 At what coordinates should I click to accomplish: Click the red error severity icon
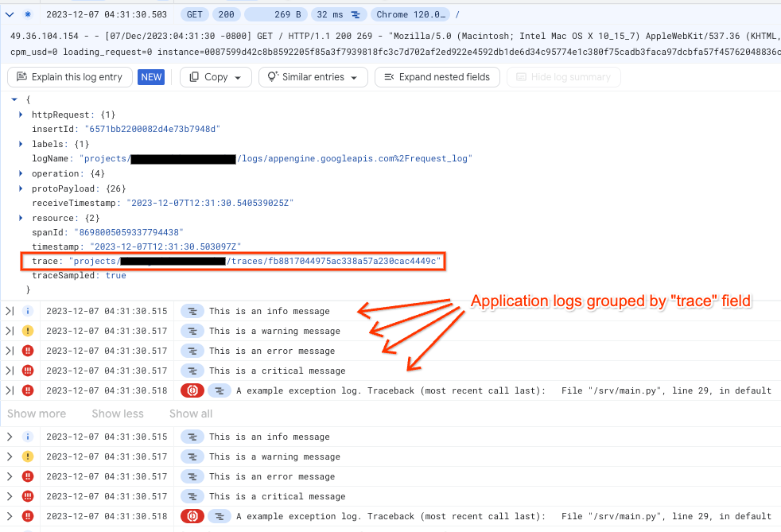pyautogui.click(x=29, y=351)
